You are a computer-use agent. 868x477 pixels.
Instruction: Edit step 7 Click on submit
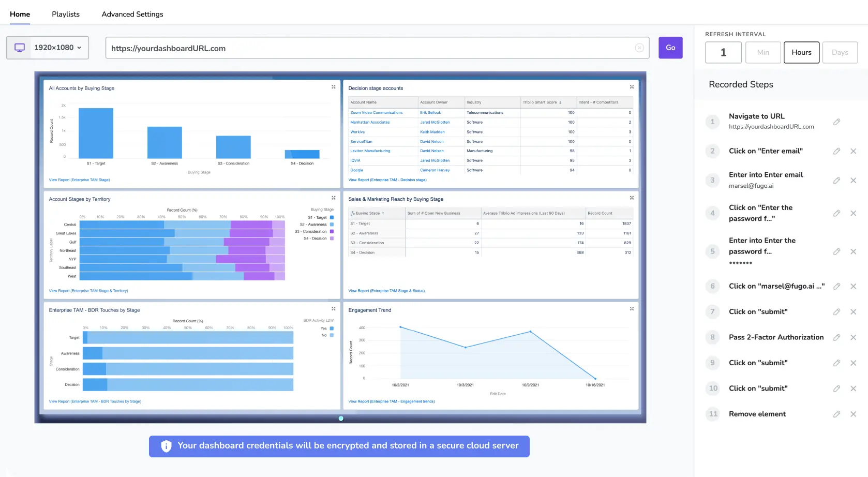click(x=836, y=312)
